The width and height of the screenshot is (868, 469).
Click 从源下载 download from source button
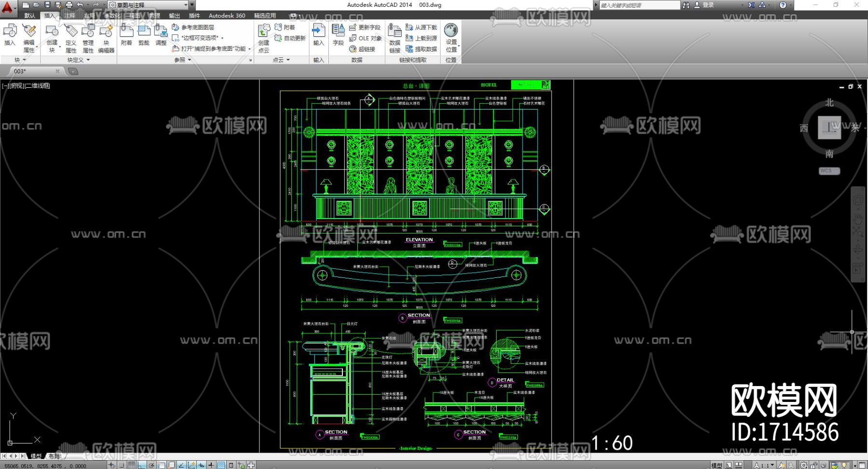pyautogui.click(x=421, y=28)
